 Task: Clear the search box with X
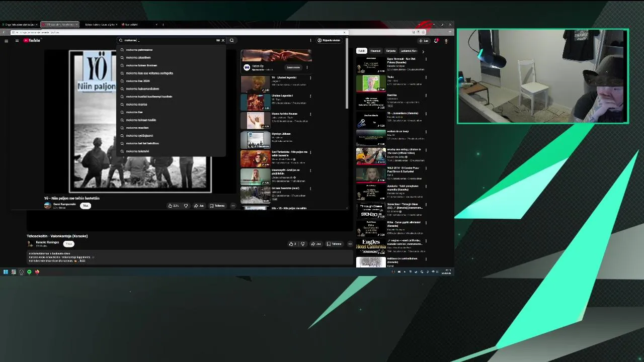[x=223, y=40]
